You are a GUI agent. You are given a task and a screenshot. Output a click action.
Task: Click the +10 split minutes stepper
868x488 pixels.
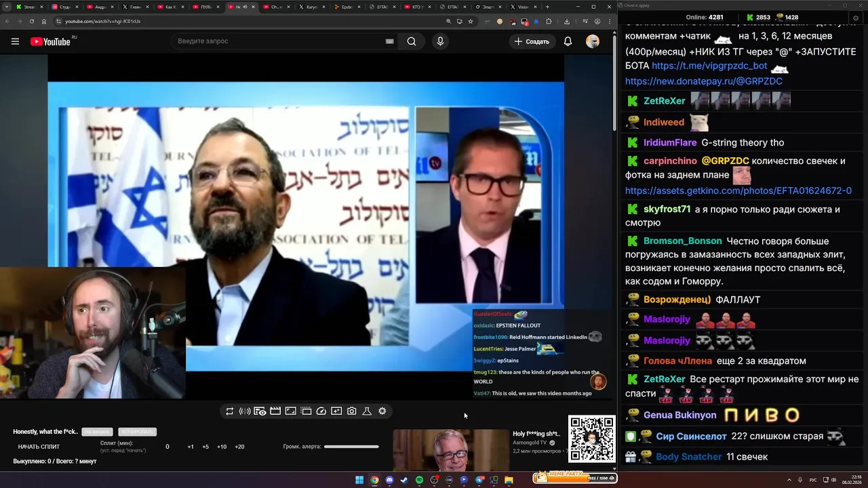point(222,447)
